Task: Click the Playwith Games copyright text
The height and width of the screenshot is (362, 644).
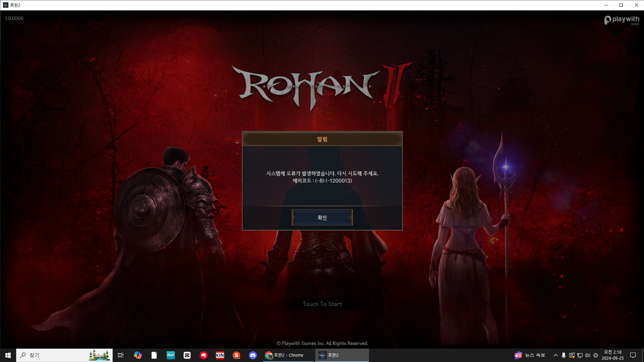Action: coord(322,343)
